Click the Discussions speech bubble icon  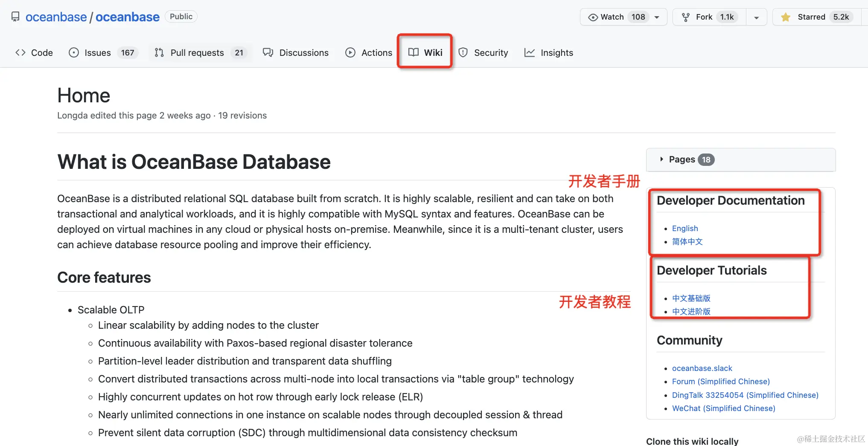pos(268,52)
